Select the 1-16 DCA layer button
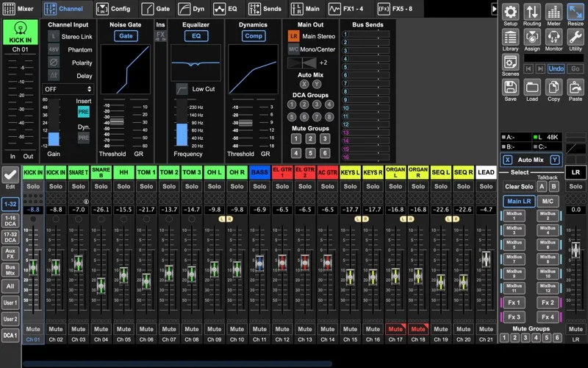Screen dimensions: 588x368 coord(10,221)
